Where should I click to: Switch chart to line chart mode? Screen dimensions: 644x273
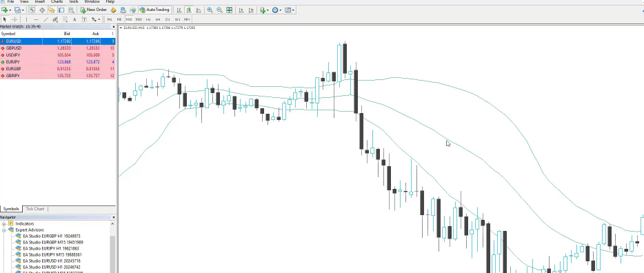point(199,10)
